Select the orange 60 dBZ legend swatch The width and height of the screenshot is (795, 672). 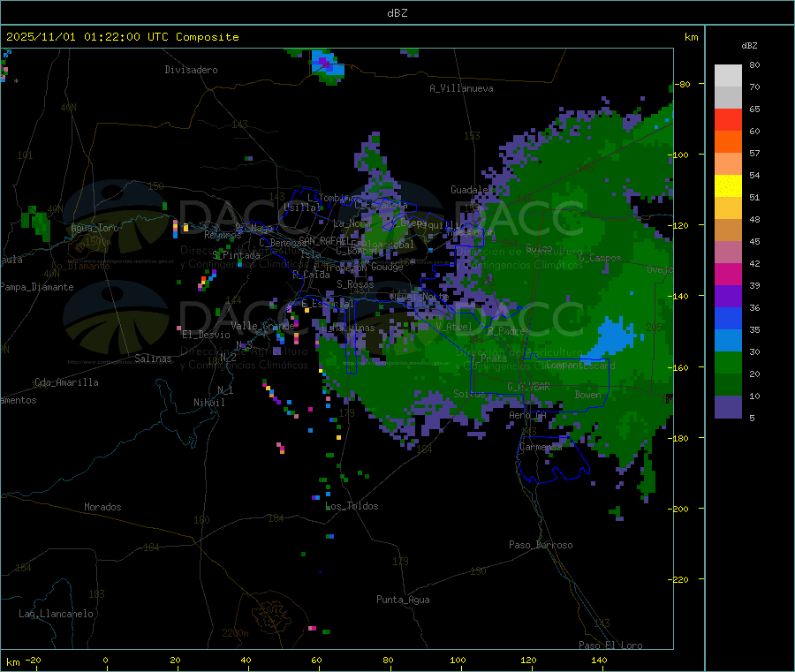[x=728, y=142]
